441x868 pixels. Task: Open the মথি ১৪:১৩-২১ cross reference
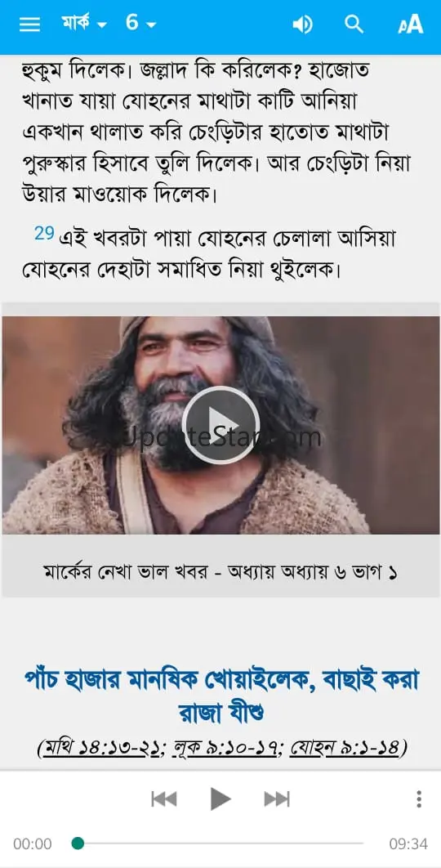(102, 749)
